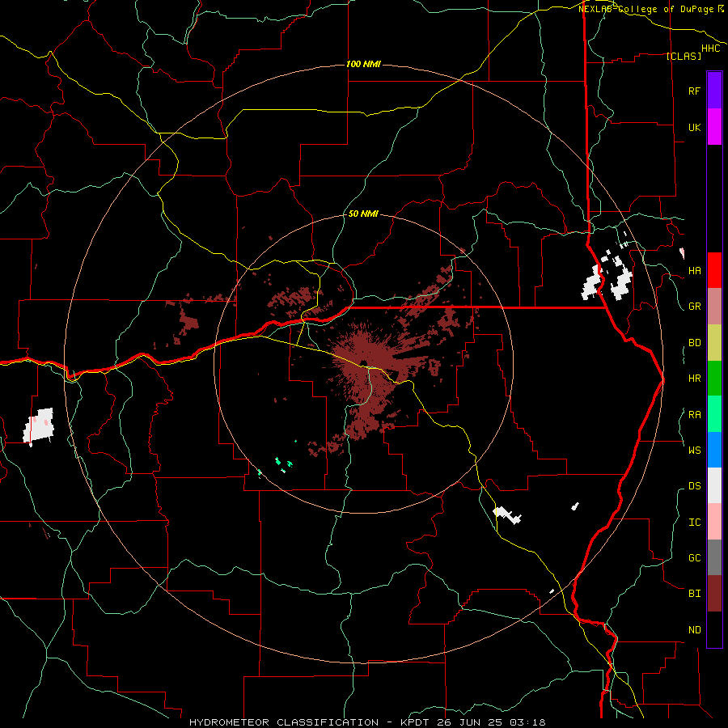Click the BI brown legend swatch
728x728 pixels.
click(714, 594)
